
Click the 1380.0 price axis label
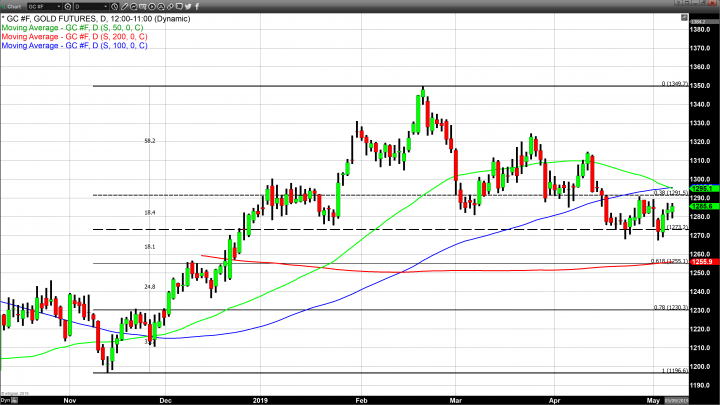(700, 29)
